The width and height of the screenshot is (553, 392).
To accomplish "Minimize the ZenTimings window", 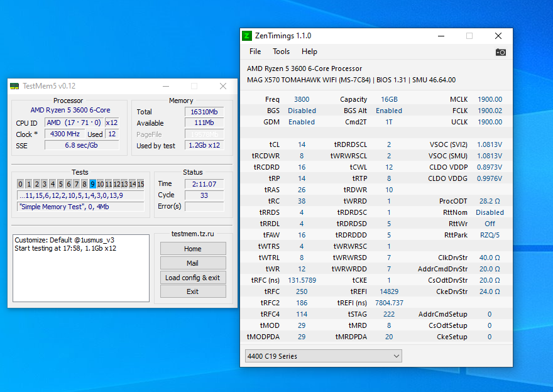I will pos(441,36).
